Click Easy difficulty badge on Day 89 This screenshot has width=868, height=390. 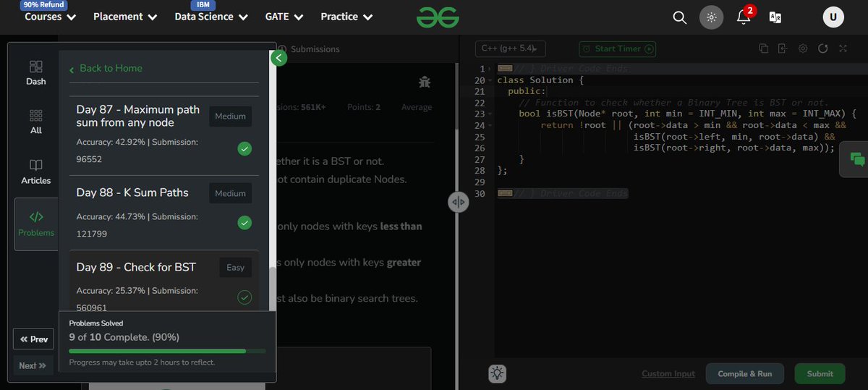236,267
